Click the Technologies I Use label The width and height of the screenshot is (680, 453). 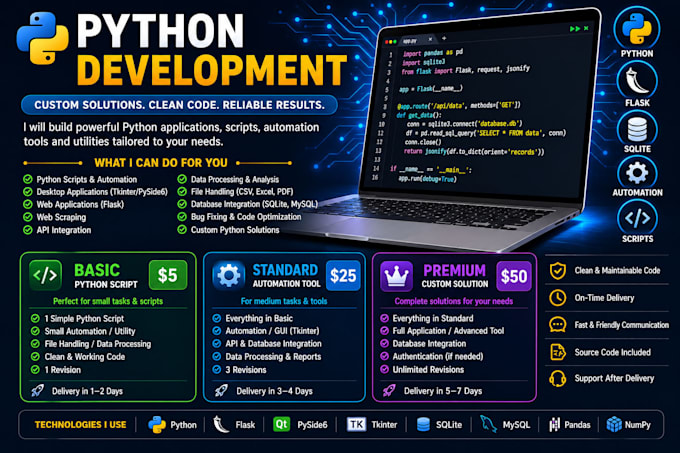[80, 424]
